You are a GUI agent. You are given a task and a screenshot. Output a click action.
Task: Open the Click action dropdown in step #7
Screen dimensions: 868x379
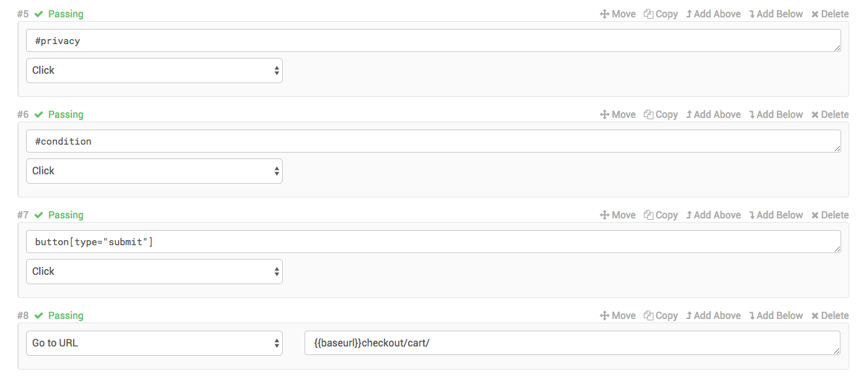pos(154,271)
